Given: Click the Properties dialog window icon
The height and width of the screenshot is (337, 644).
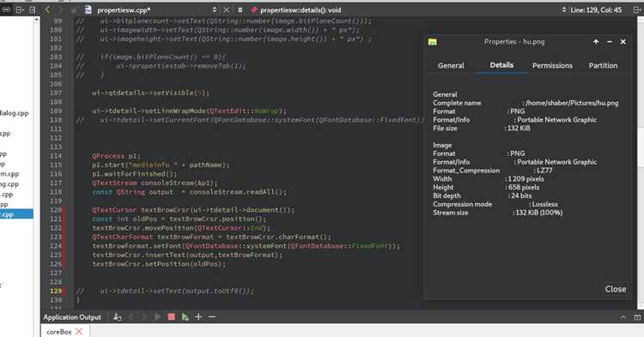Looking at the screenshot, I should pyautogui.click(x=433, y=42).
